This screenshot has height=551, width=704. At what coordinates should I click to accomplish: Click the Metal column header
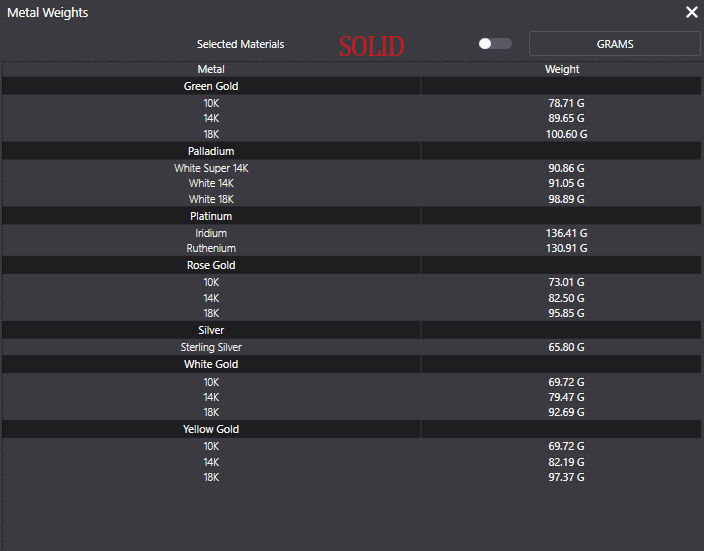tap(211, 69)
